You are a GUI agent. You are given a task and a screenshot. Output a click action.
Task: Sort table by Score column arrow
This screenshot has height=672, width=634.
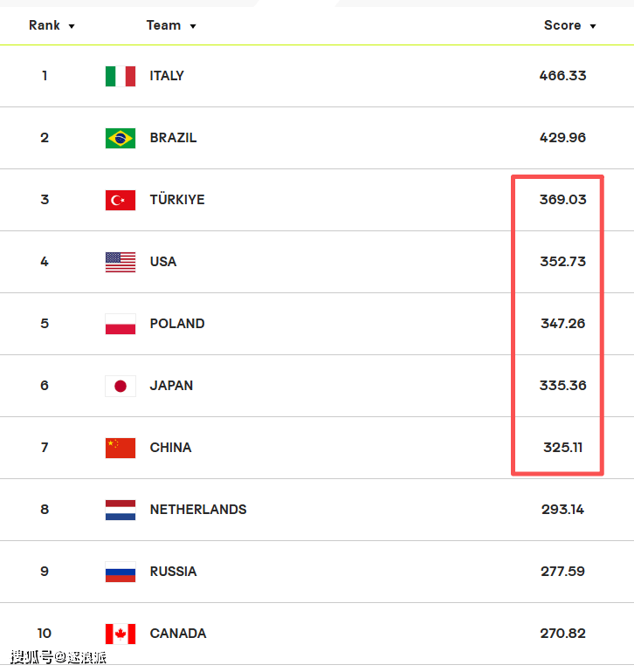(x=593, y=26)
